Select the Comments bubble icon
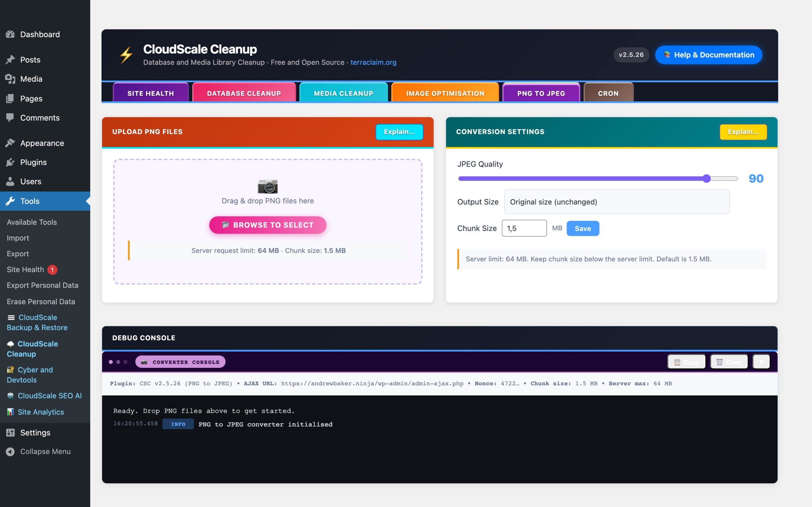This screenshot has width=812, height=507. 10,117
